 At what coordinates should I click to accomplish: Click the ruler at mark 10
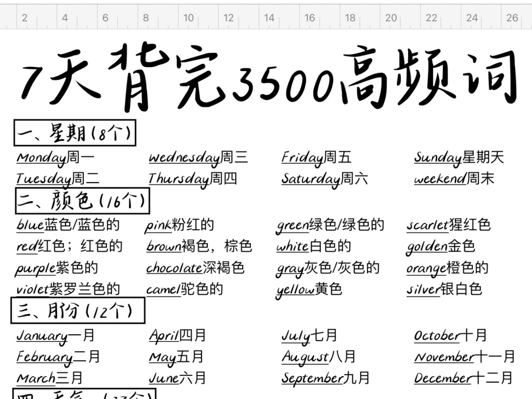pos(188,18)
